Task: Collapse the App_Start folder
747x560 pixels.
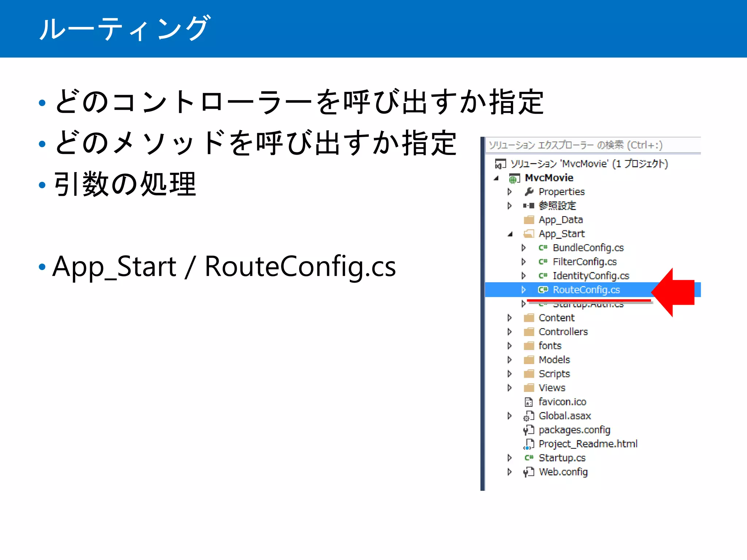Action: [x=510, y=234]
